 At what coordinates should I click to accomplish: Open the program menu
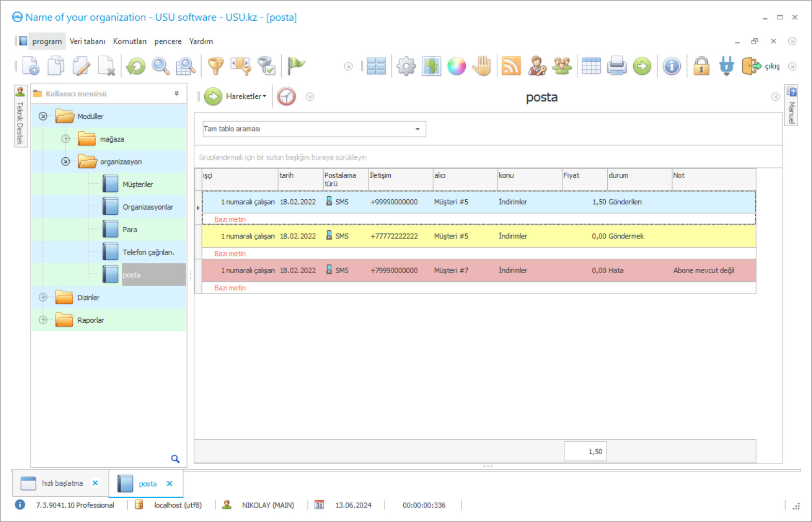tap(47, 41)
